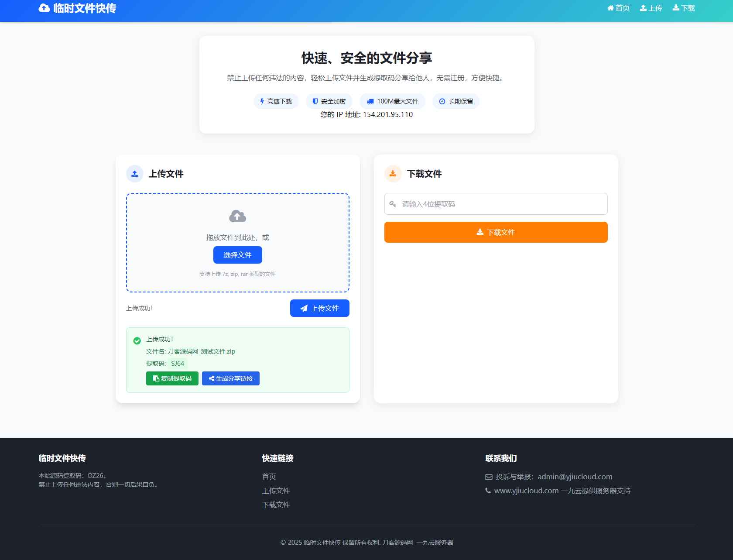
Task: Click the key icon in the extraction code field
Action: tap(393, 203)
